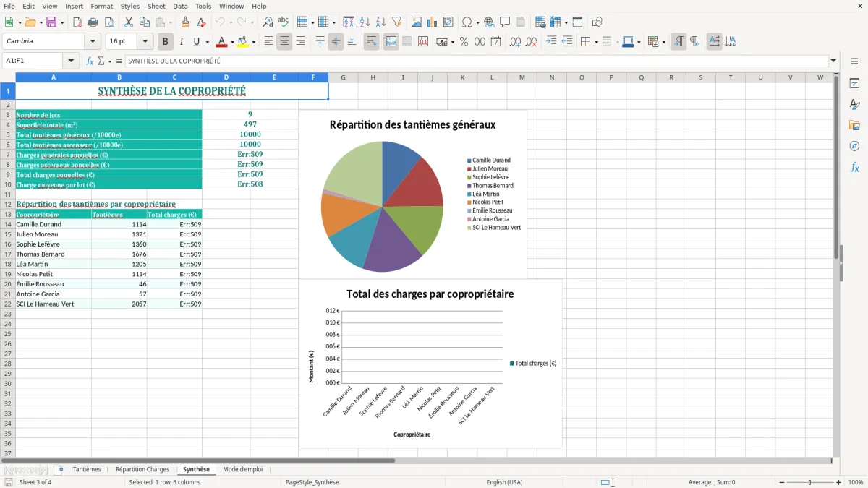Expand the Name Box dropdown
Screen dimensions: 868x488
click(x=71, y=61)
